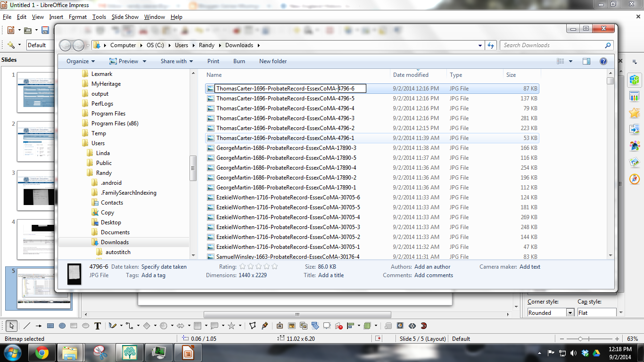Open the Slide Show menu
Viewport: 644px width, 362px height.
(x=125, y=17)
